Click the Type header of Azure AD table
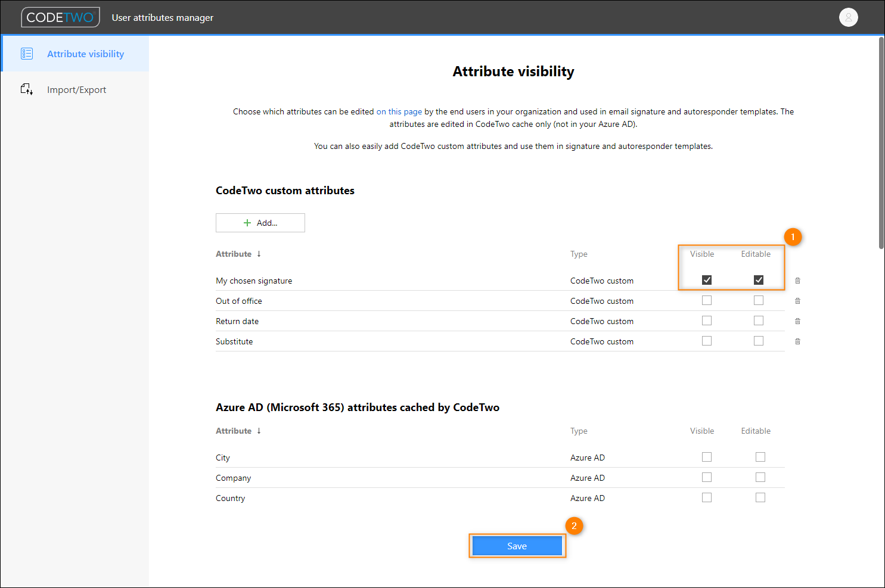The height and width of the screenshot is (588, 885). click(x=579, y=431)
